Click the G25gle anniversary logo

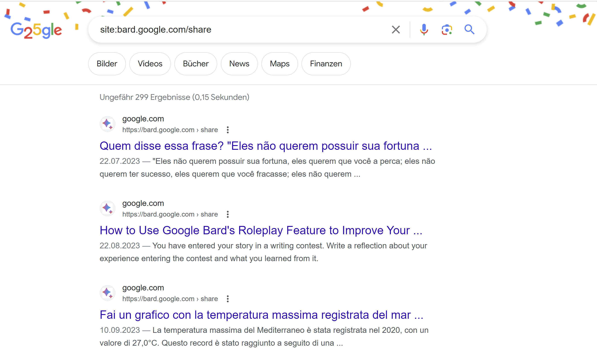point(36,30)
